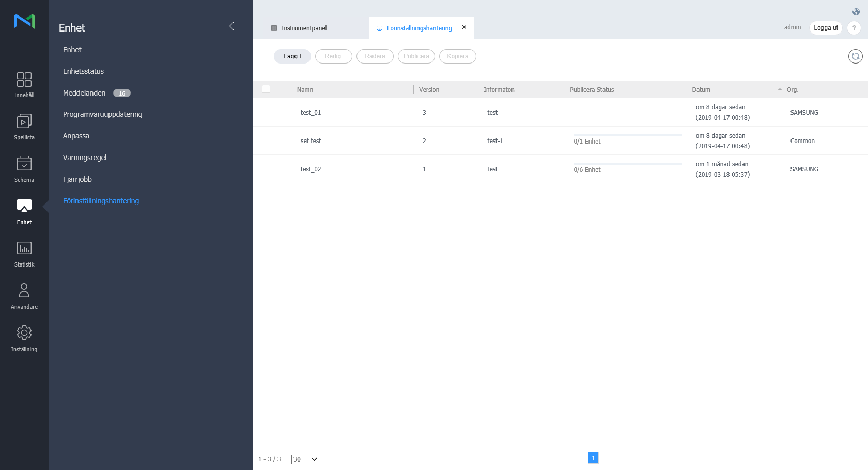This screenshot has height=470, width=868.
Task: Select Enhetsstatus in the side menu
Action: 83,71
